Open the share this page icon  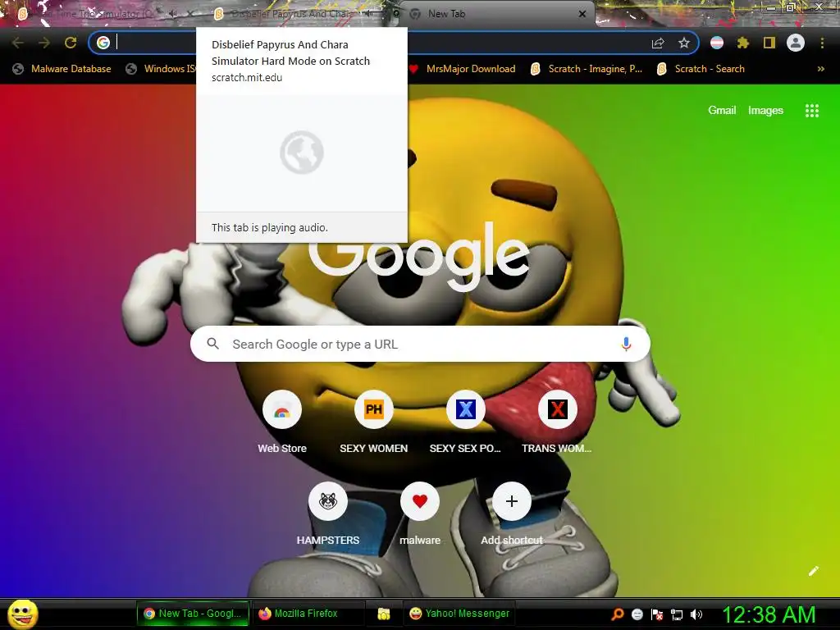(658, 43)
